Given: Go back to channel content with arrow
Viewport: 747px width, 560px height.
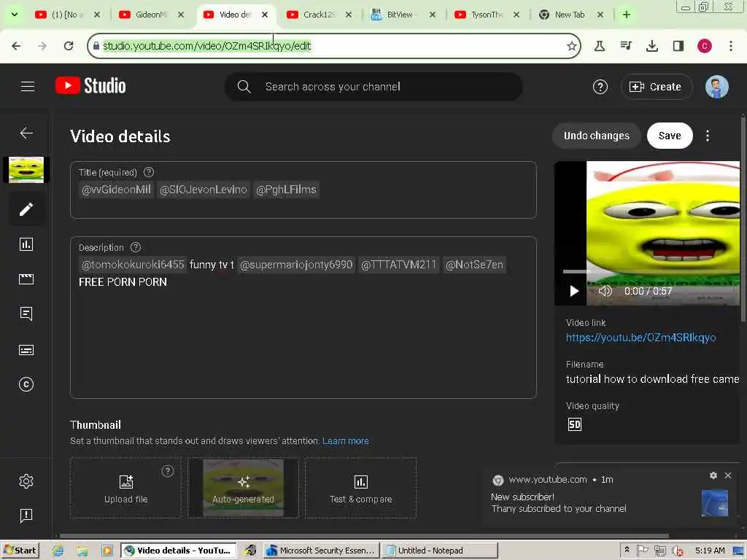Looking at the screenshot, I should pos(26,133).
